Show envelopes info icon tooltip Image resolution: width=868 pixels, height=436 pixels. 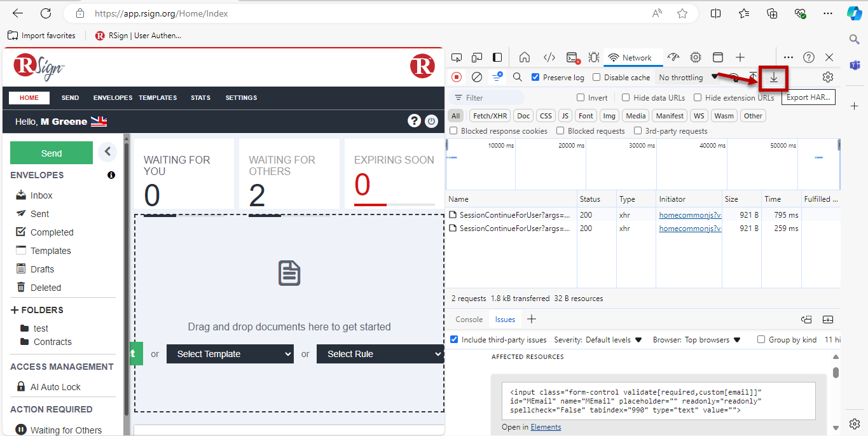click(111, 175)
